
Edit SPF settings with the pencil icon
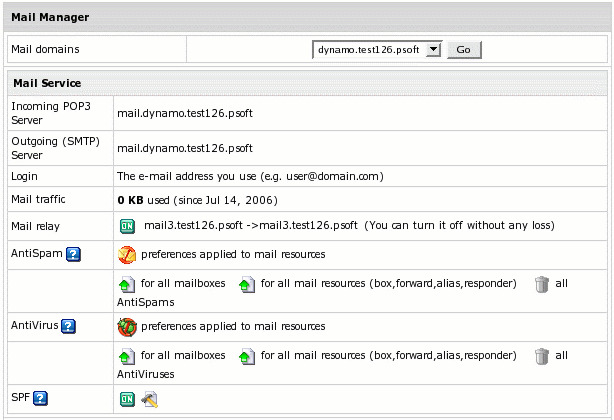pos(150,399)
